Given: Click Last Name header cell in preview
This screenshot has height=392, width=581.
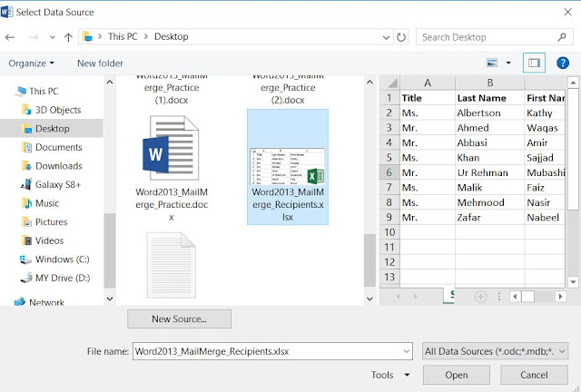Looking at the screenshot, I should click(x=490, y=98).
